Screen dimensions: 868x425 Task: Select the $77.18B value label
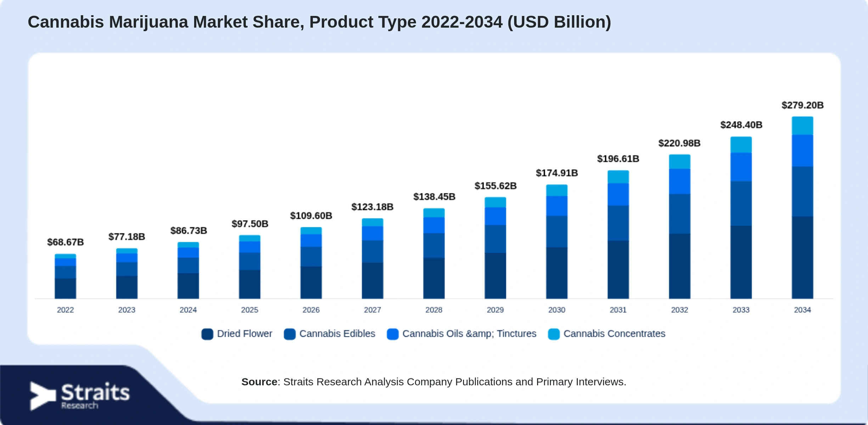127,237
